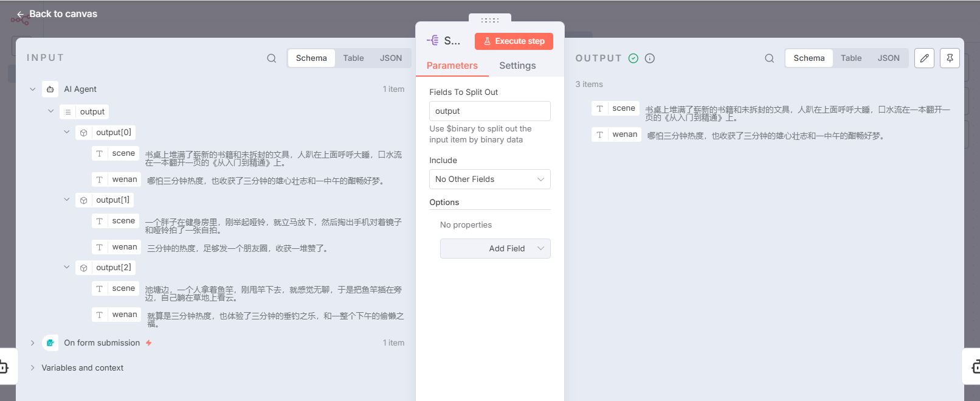Open the Settings tab
Image resolution: width=980 pixels, height=401 pixels.
[517, 66]
